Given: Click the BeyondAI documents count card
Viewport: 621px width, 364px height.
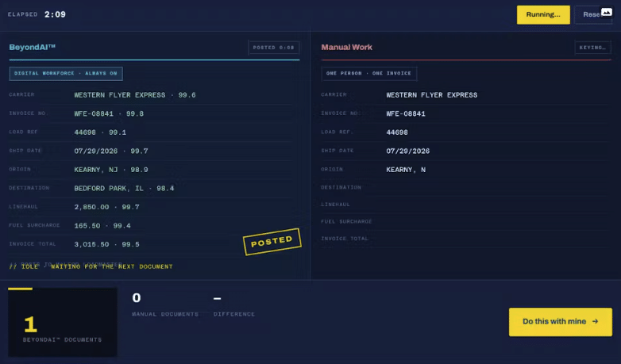Looking at the screenshot, I should click(x=63, y=322).
